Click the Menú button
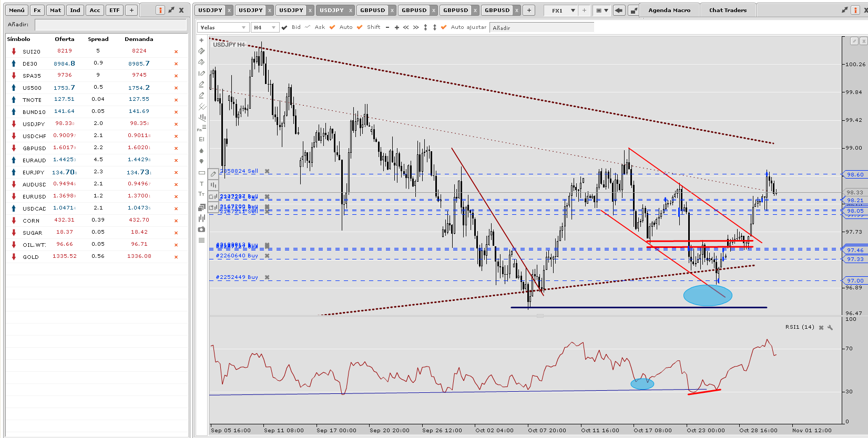 [16, 11]
